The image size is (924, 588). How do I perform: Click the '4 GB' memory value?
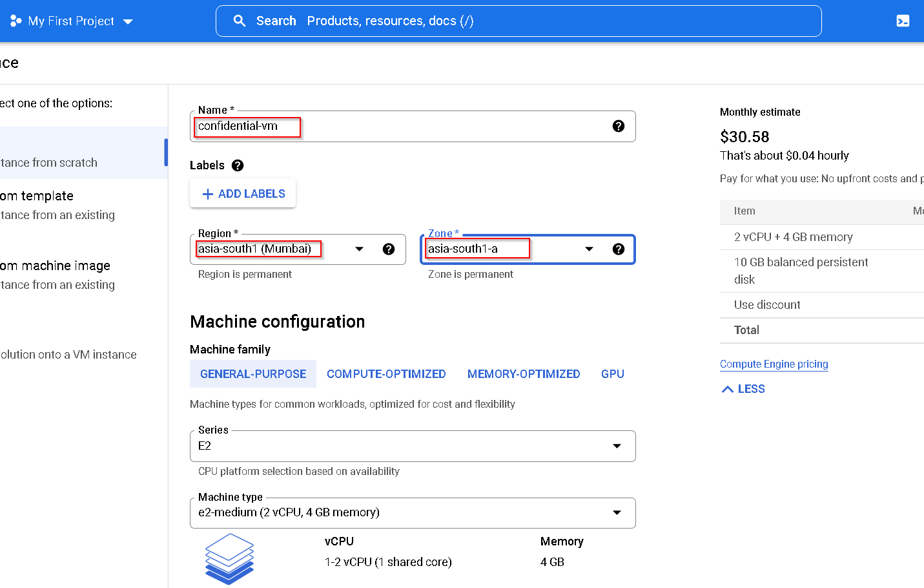[552, 562]
